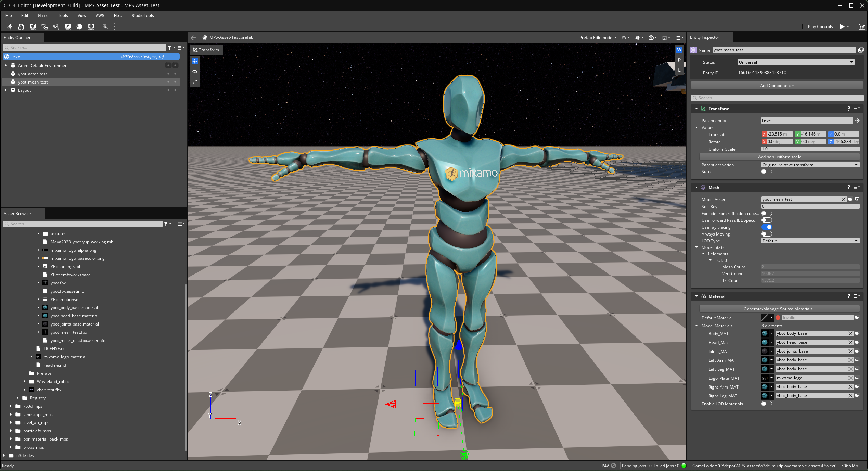Screen dimensions: 868x471
Task: Toggle lock dot for Layout entity
Action: (175, 90)
